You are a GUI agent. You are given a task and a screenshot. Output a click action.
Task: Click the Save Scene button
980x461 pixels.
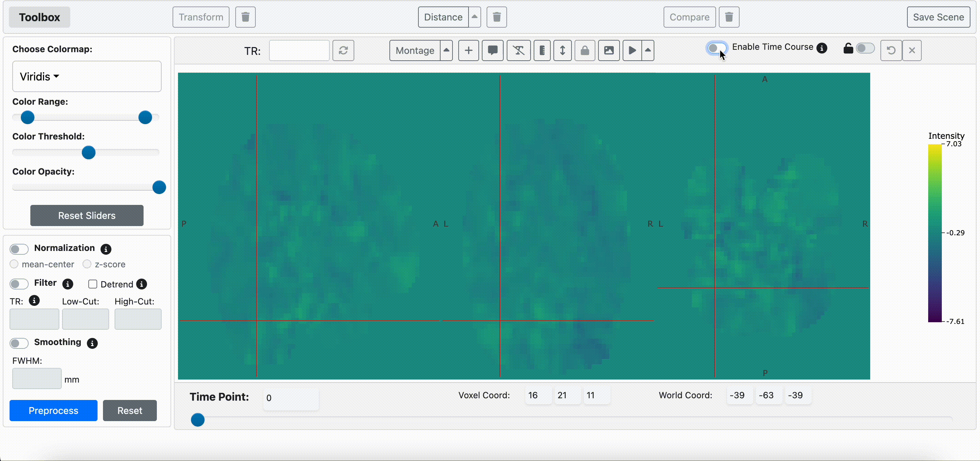(x=938, y=17)
